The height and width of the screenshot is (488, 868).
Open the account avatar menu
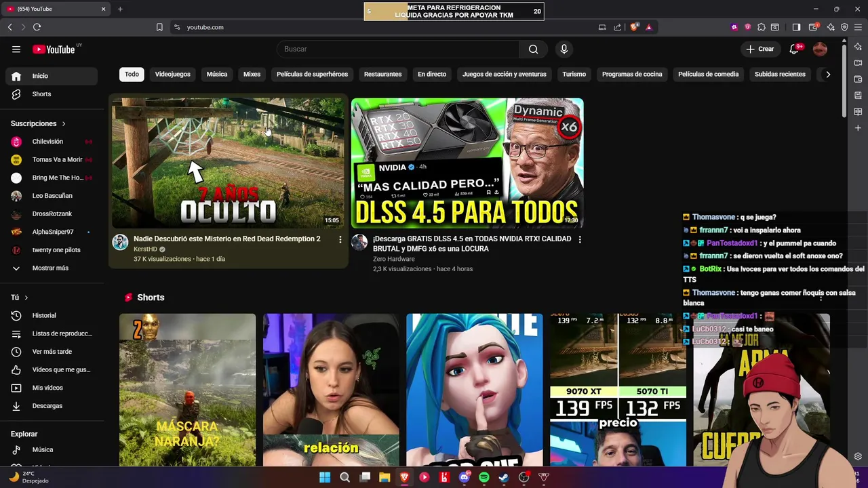tap(820, 49)
